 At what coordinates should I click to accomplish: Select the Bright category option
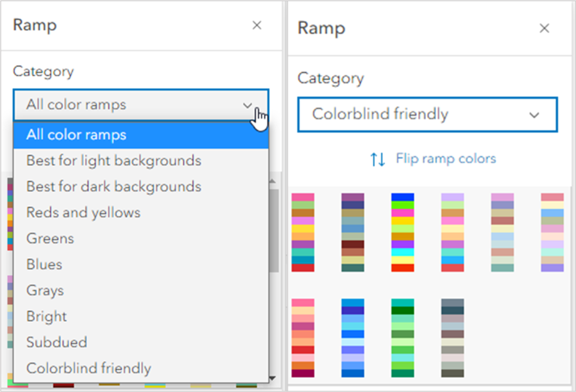point(47,317)
